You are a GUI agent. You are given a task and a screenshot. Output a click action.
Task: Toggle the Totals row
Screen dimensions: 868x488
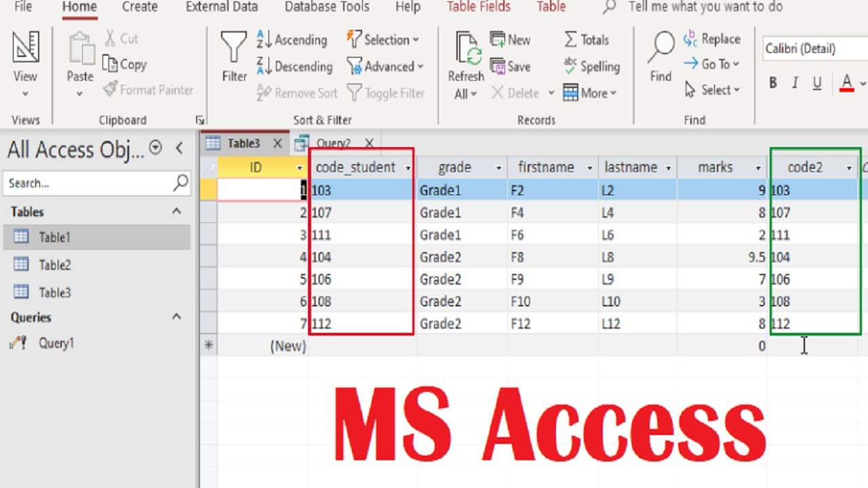(x=587, y=40)
